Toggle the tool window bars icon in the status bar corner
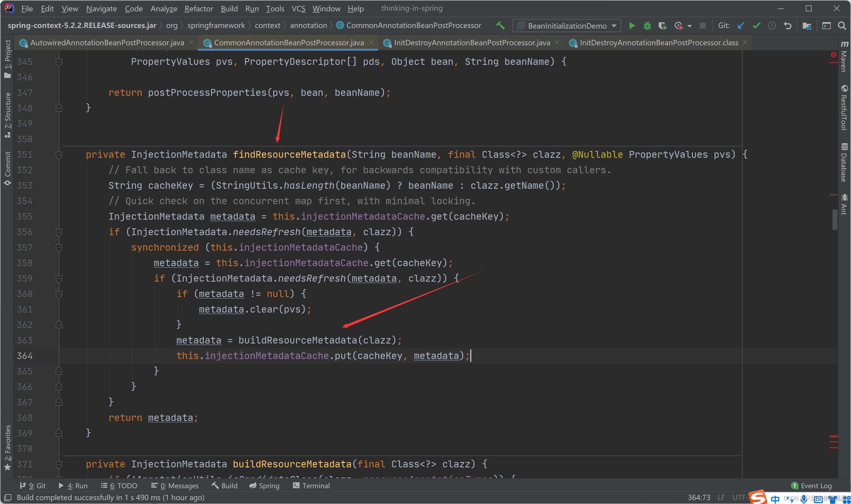The width and height of the screenshot is (851, 504). pos(7,497)
